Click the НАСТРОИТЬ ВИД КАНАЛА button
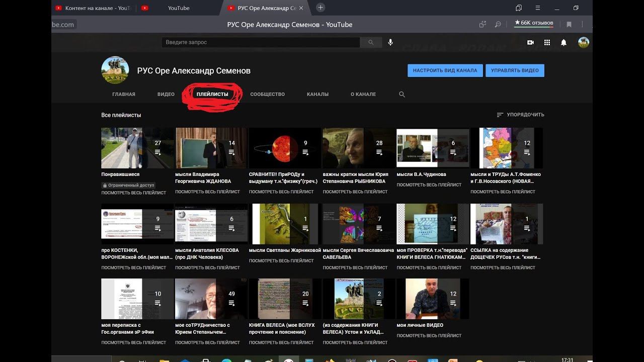Viewport: 644px width, 362px height. tap(445, 71)
